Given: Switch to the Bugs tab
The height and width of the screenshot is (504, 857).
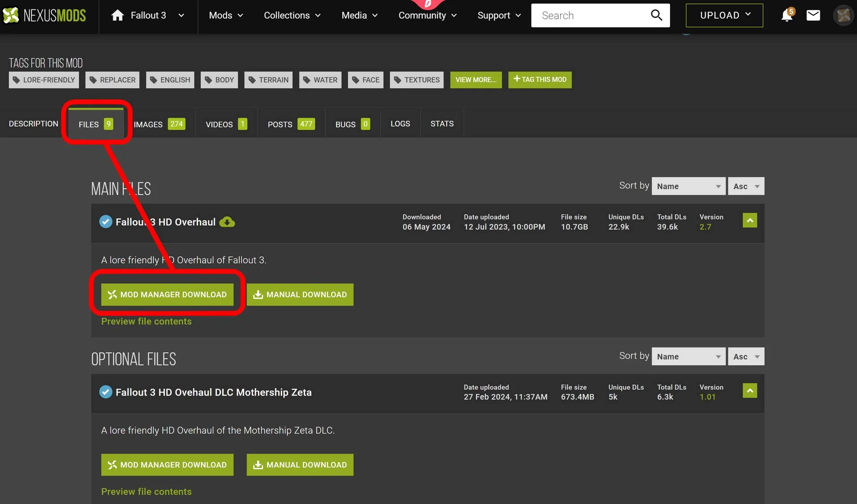Looking at the screenshot, I should (x=353, y=124).
